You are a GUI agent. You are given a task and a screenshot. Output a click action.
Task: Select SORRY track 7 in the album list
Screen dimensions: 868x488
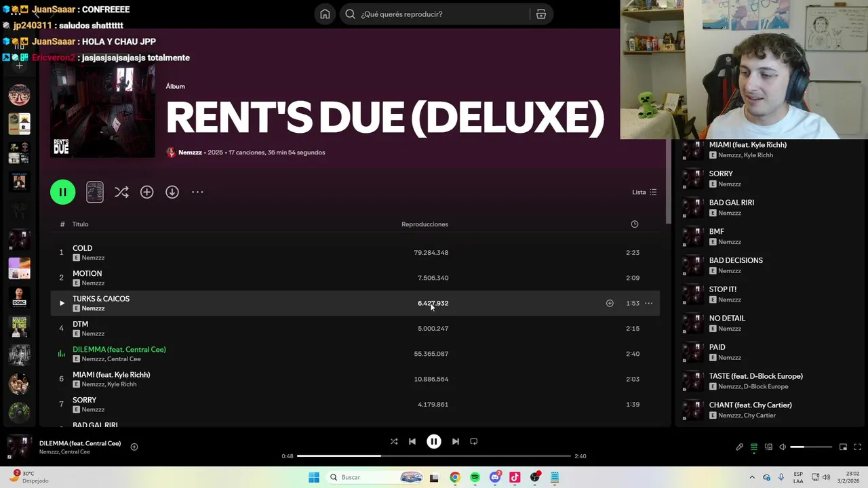pos(355,404)
